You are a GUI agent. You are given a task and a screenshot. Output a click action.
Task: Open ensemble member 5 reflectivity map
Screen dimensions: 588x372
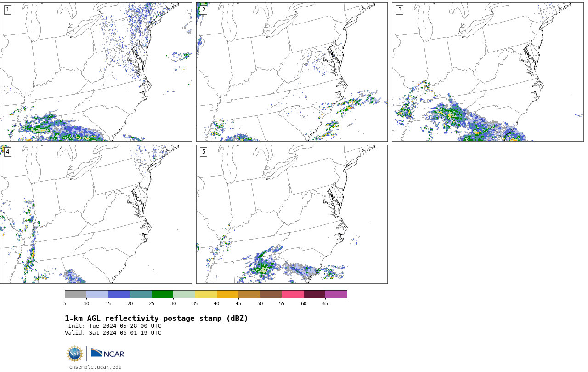[292, 214]
